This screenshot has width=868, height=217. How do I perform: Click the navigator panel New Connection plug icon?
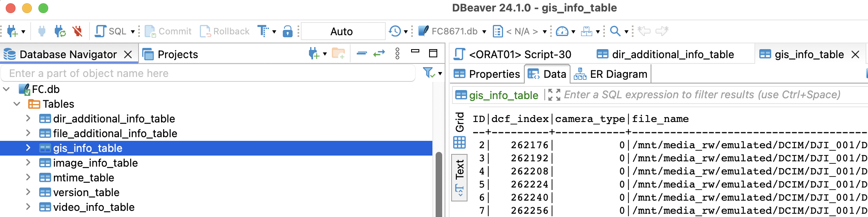coord(314,54)
